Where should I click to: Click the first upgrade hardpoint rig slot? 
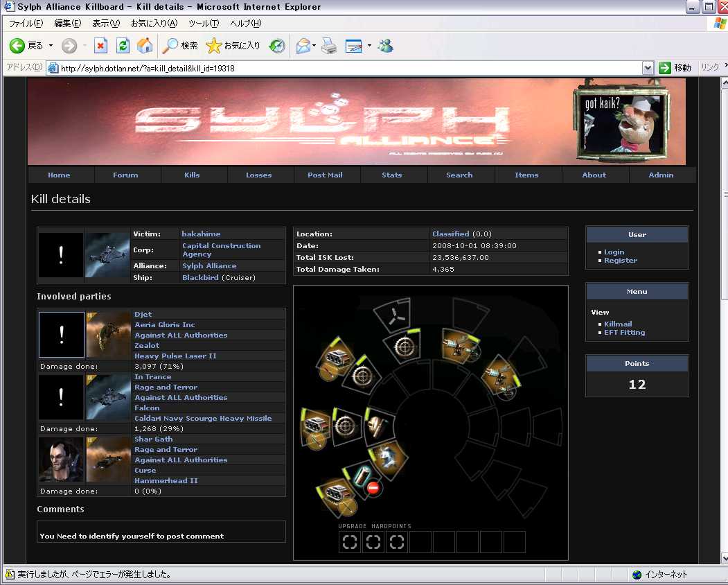pyautogui.click(x=350, y=542)
